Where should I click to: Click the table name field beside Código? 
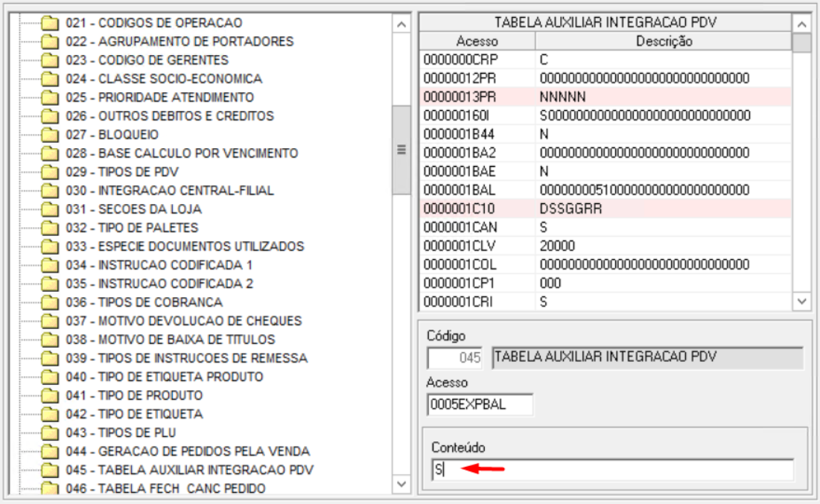pos(647,357)
